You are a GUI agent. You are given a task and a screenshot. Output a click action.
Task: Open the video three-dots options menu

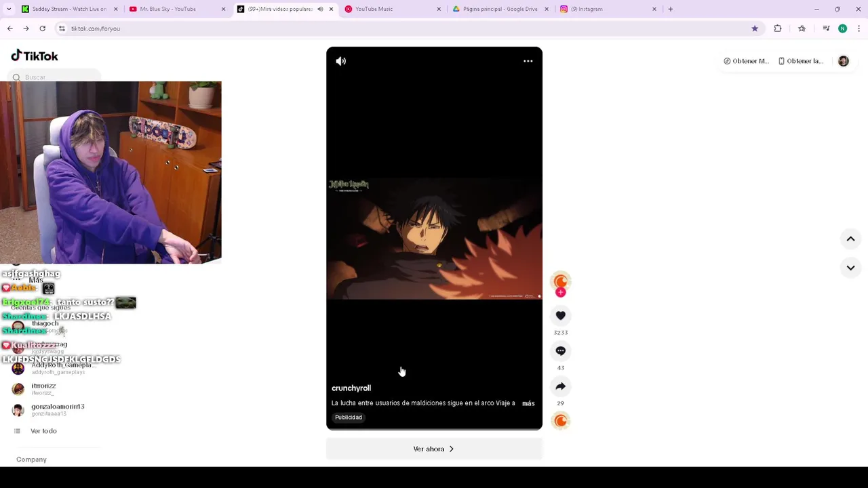pyautogui.click(x=528, y=61)
